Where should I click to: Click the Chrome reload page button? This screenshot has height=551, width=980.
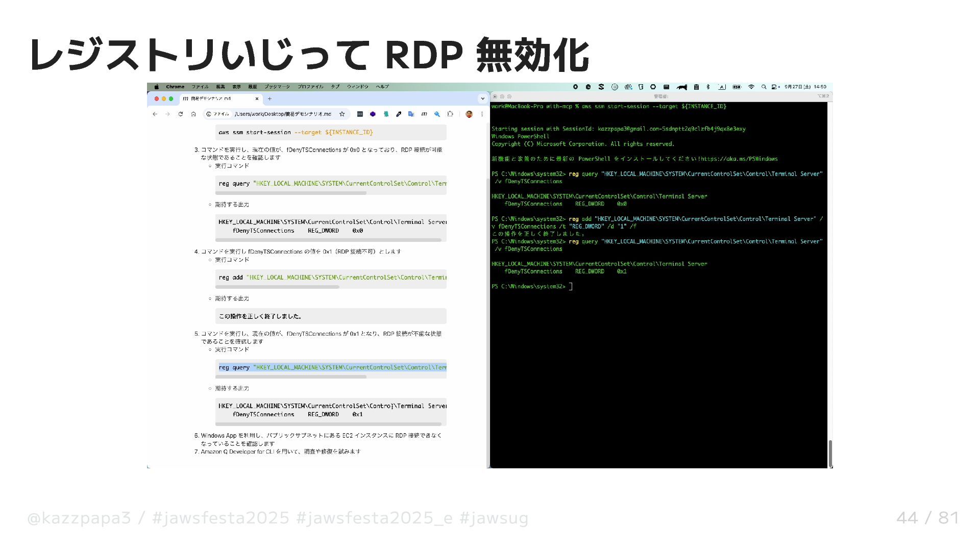pos(180,114)
